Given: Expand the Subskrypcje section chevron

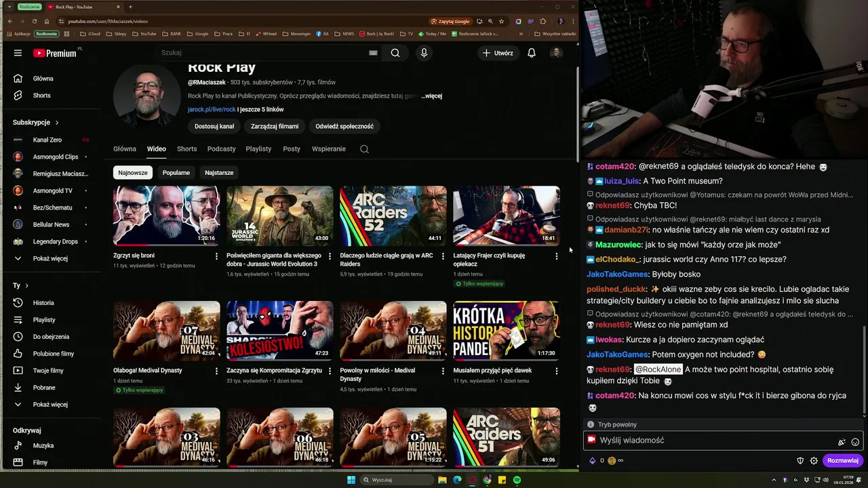Looking at the screenshot, I should tap(57, 123).
